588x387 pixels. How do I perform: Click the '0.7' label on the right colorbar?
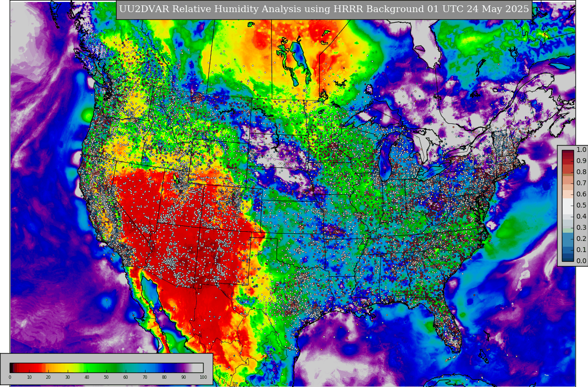pos(581,183)
